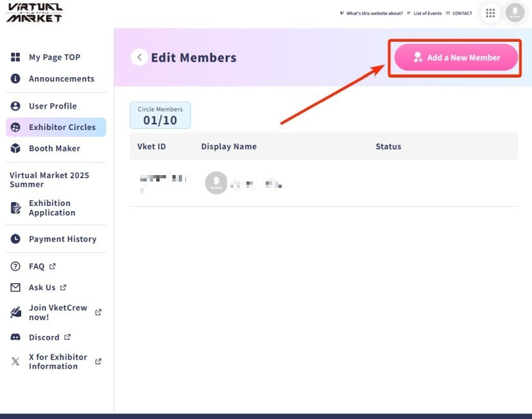The width and height of the screenshot is (532, 419).
Task: Click the My Page TOP dashboard icon
Action: (16, 57)
